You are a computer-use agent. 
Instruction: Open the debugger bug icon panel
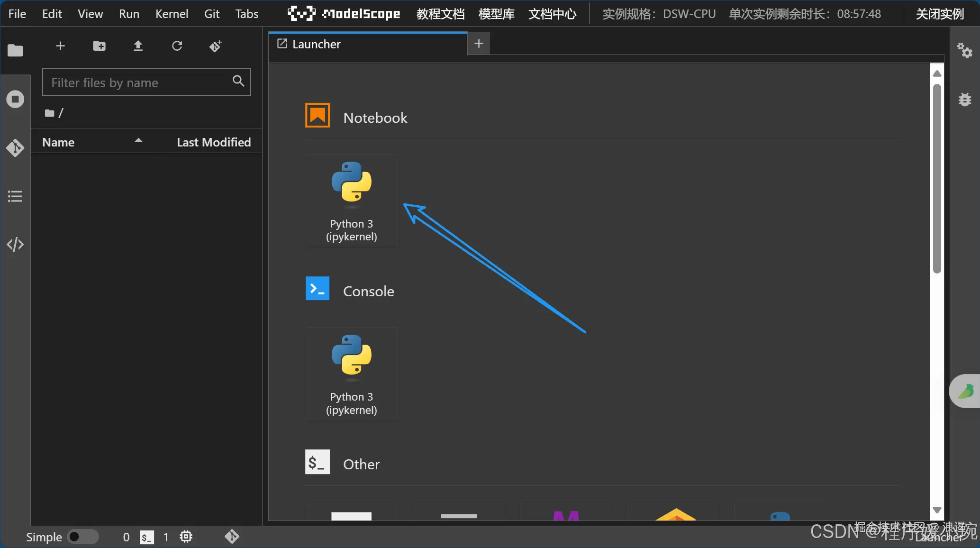pyautogui.click(x=964, y=100)
